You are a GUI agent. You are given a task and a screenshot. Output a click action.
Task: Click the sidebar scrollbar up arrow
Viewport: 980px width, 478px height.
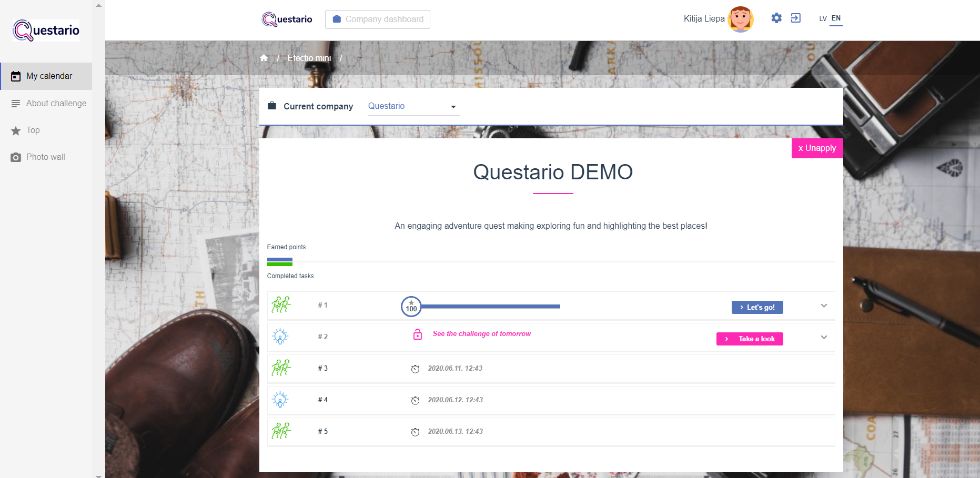(98, 5)
